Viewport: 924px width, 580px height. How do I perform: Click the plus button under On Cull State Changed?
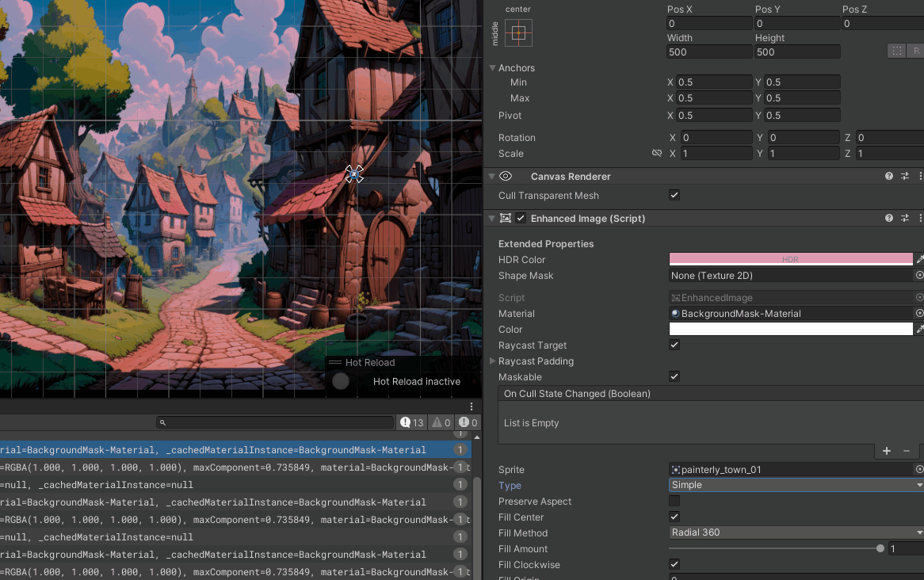(x=886, y=451)
